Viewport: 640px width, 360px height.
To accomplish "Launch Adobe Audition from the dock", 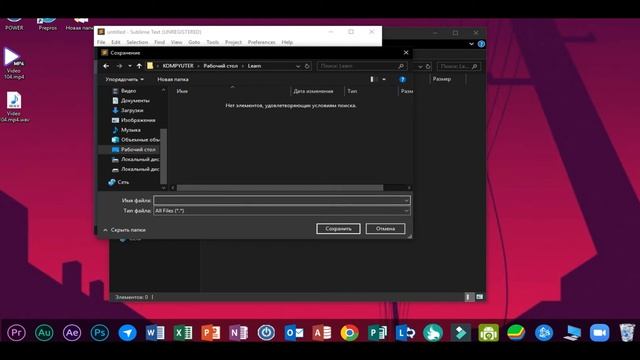I will (44, 333).
